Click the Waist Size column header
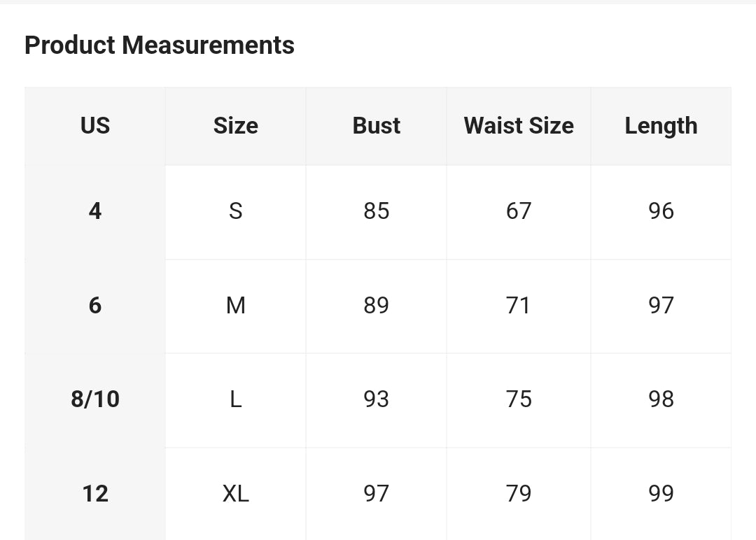Image resolution: width=756 pixels, height=540 pixels. (x=519, y=126)
